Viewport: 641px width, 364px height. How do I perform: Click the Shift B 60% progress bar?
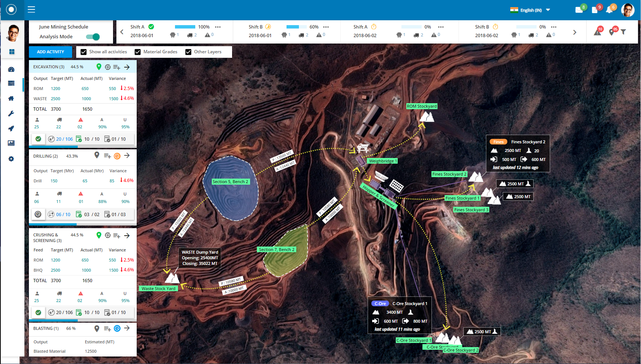[297, 27]
